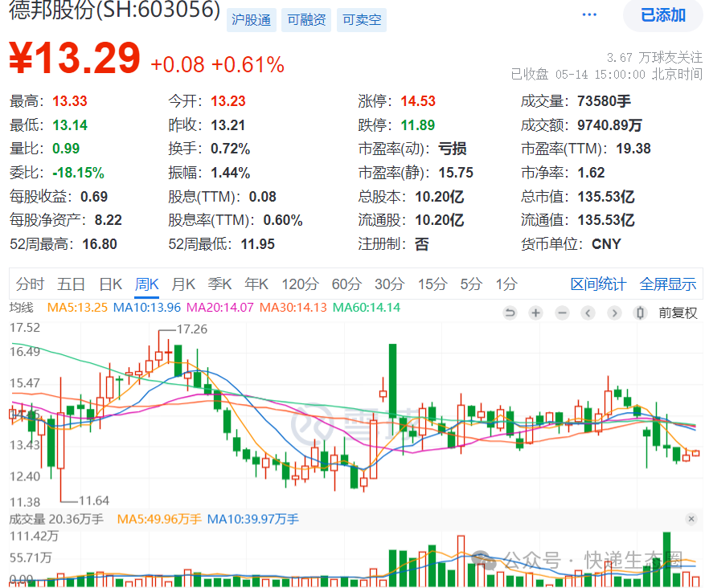Select the 1分 interval tab
Screen dimensions: 705x588
pos(506,284)
